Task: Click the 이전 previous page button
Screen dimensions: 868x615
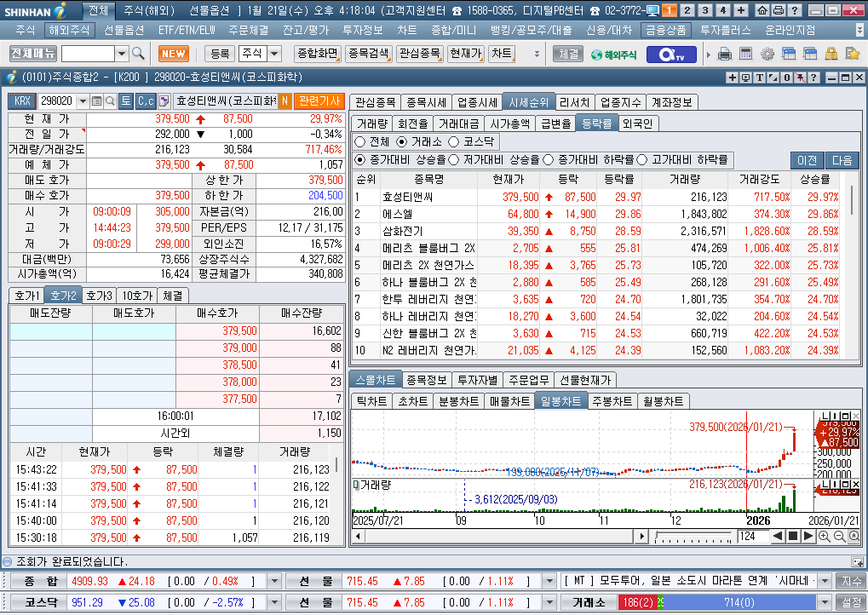Action: (808, 160)
